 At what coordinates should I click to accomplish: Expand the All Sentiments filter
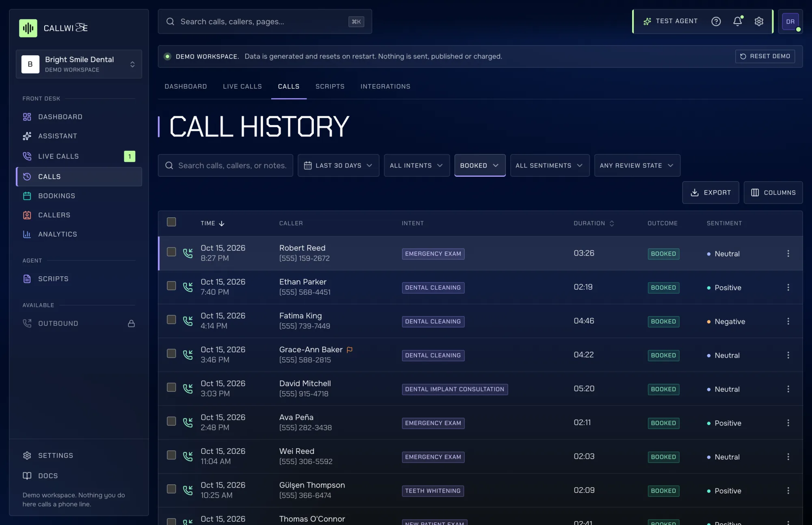[550, 165]
